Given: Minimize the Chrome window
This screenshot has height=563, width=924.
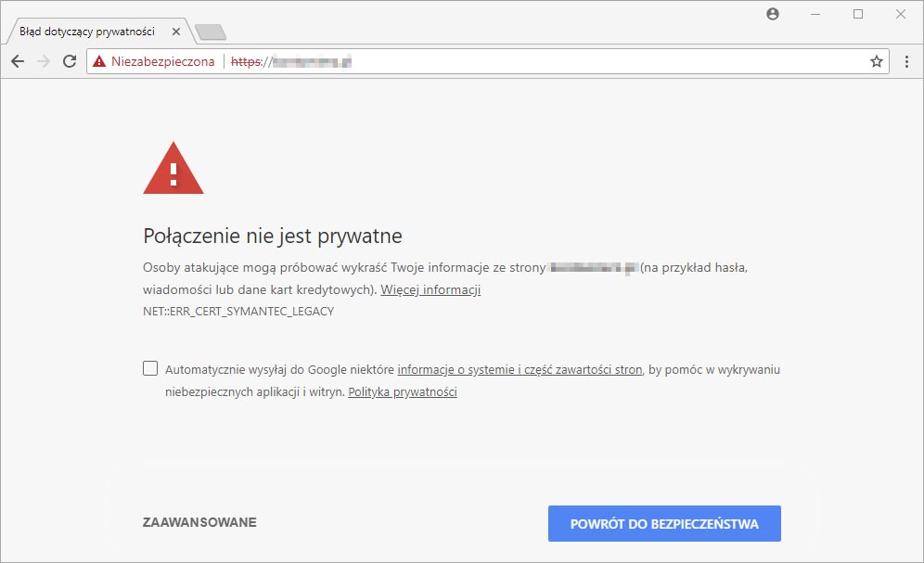Looking at the screenshot, I should pyautogui.click(x=815, y=14).
